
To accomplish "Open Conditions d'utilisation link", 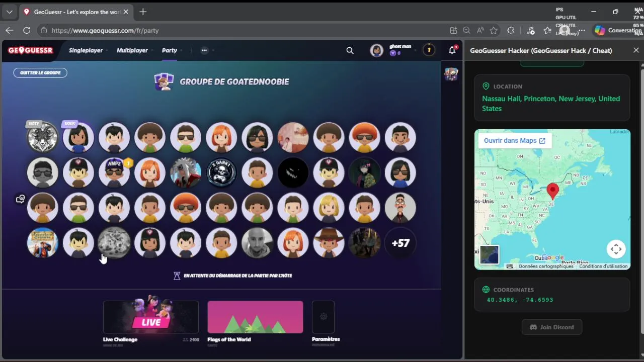I will point(603,266).
